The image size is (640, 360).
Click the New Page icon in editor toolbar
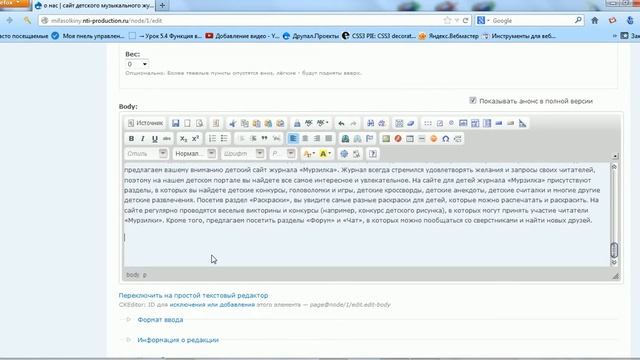(x=187, y=123)
